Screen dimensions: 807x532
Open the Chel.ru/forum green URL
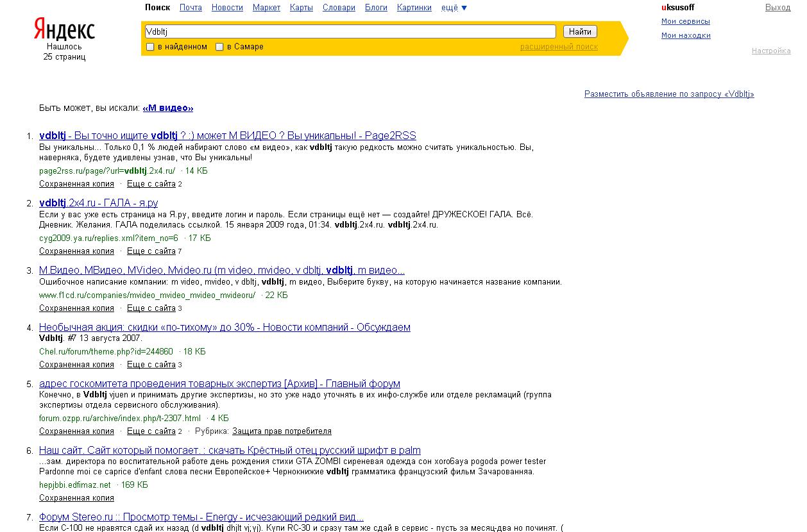(106, 352)
